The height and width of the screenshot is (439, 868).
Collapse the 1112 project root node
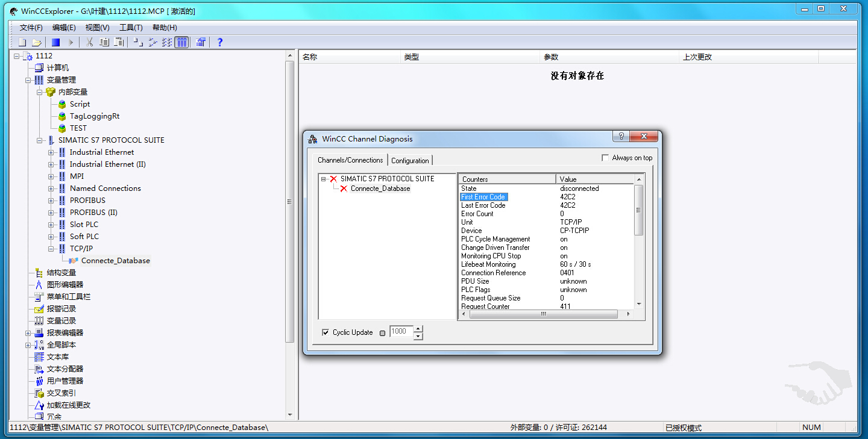click(16, 56)
